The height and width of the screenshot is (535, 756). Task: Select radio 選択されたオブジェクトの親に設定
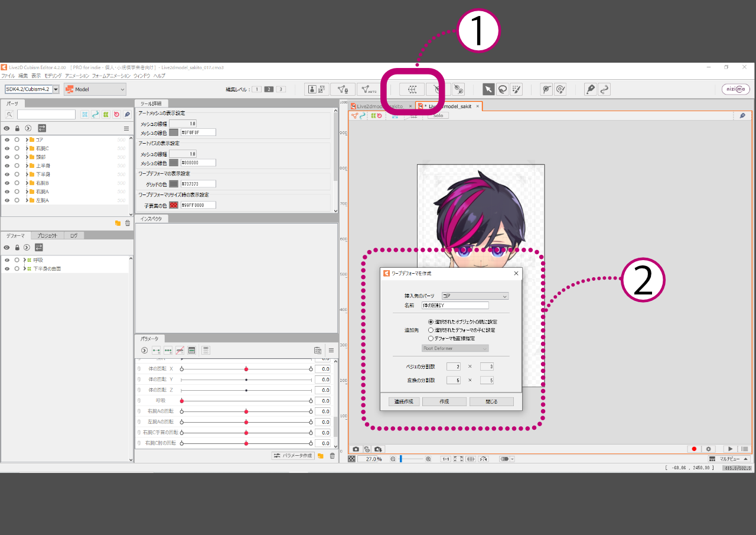point(431,322)
